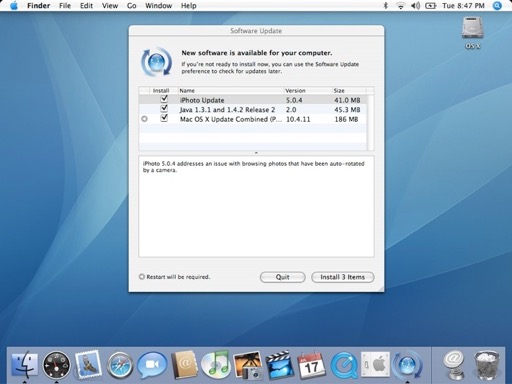The height and width of the screenshot is (384, 512).
Task: Select the Mac OS X Update Combined row
Action: (x=253, y=119)
